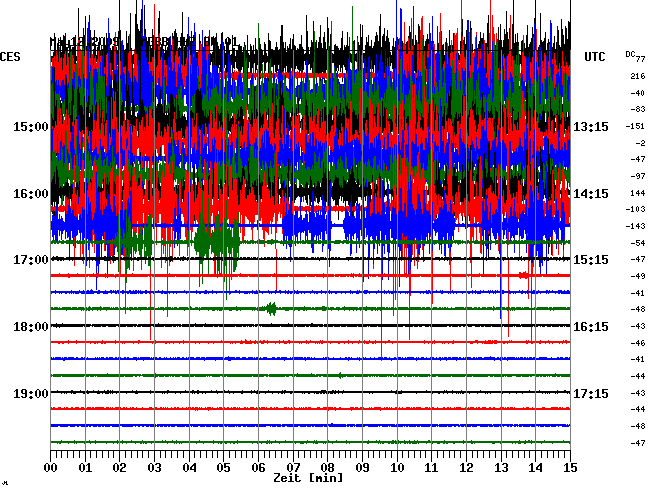650x494 pixels.
Task: Click the small red seismic event near minute 14
Action: click(x=524, y=275)
